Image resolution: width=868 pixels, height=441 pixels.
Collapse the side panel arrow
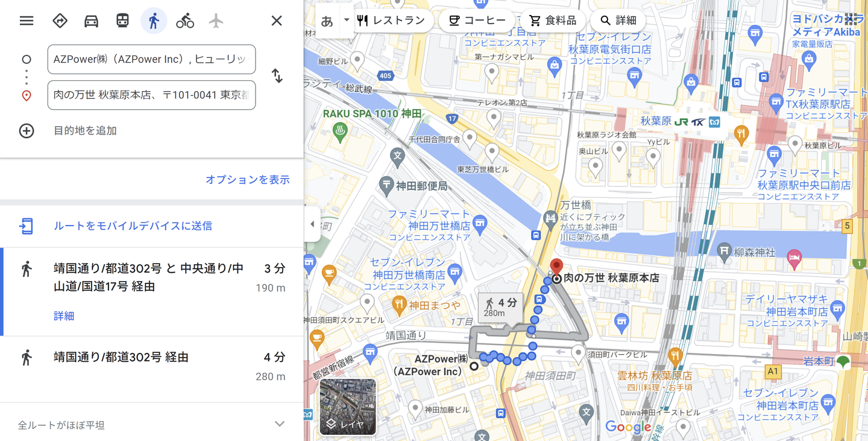coord(312,224)
